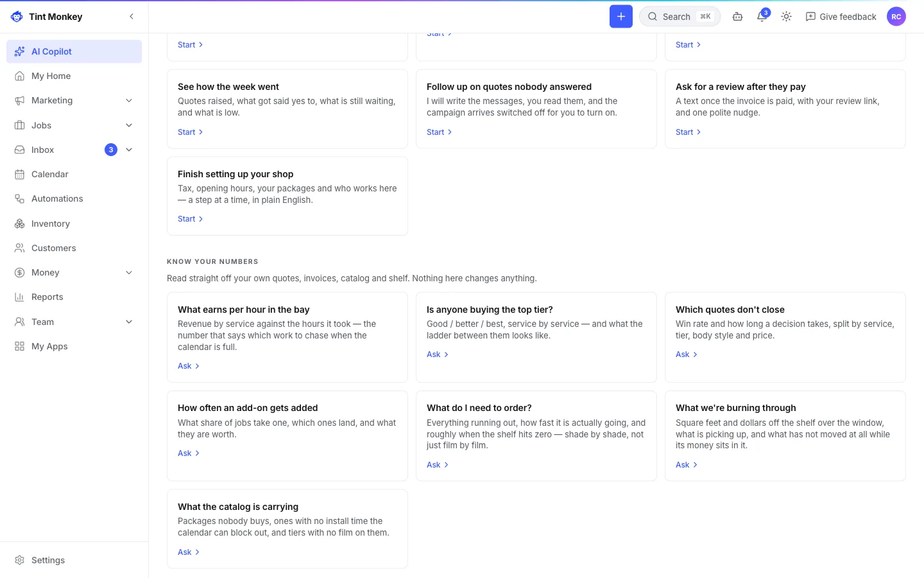Go to the Team menu item
The height and width of the screenshot is (578, 924).
pyautogui.click(x=74, y=322)
